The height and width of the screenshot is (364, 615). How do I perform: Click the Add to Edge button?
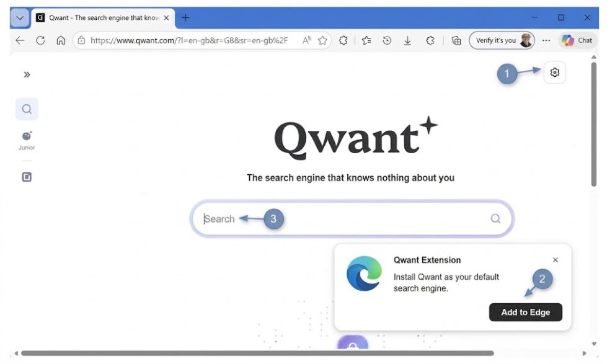(525, 313)
